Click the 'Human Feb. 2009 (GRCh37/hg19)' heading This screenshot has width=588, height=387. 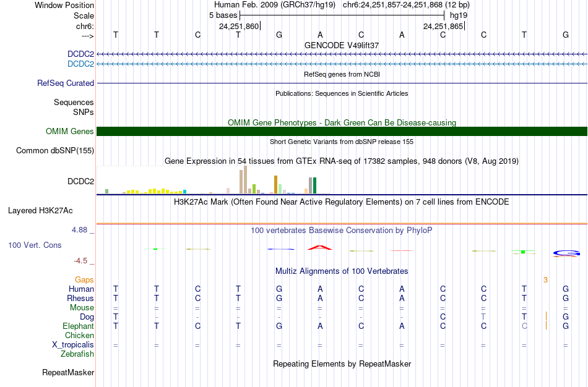[275, 5]
